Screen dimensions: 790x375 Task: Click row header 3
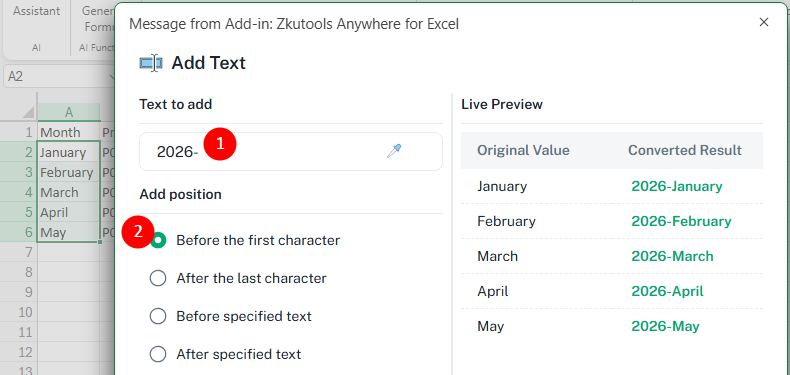[x=19, y=172]
